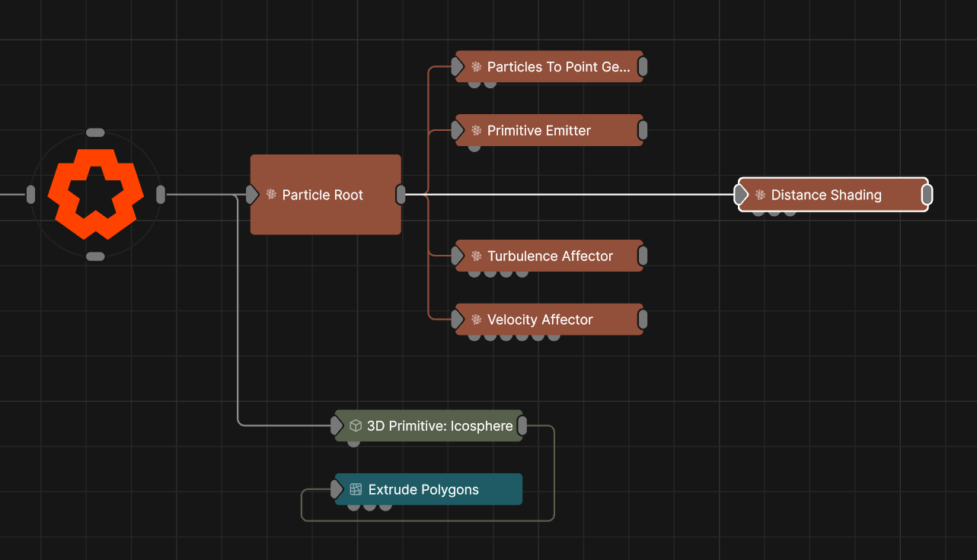
Task: Click the right output port of root node
Action: [x=161, y=195]
